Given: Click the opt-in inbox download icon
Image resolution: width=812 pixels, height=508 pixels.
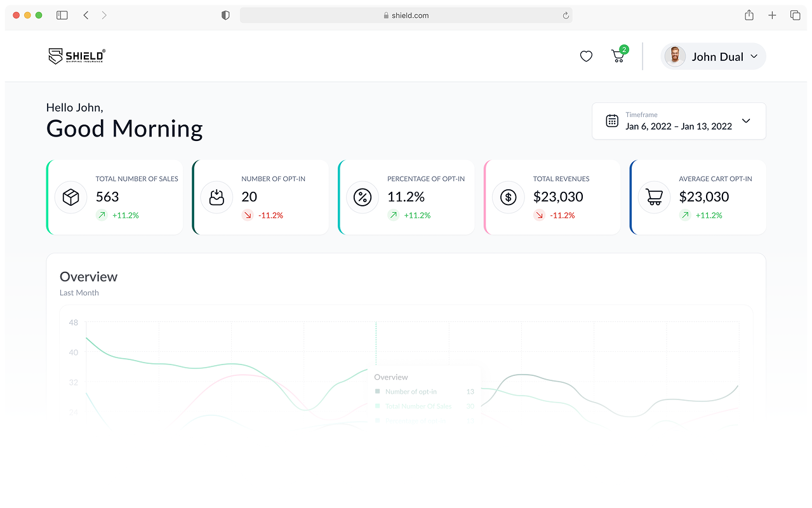Looking at the screenshot, I should [x=216, y=197].
